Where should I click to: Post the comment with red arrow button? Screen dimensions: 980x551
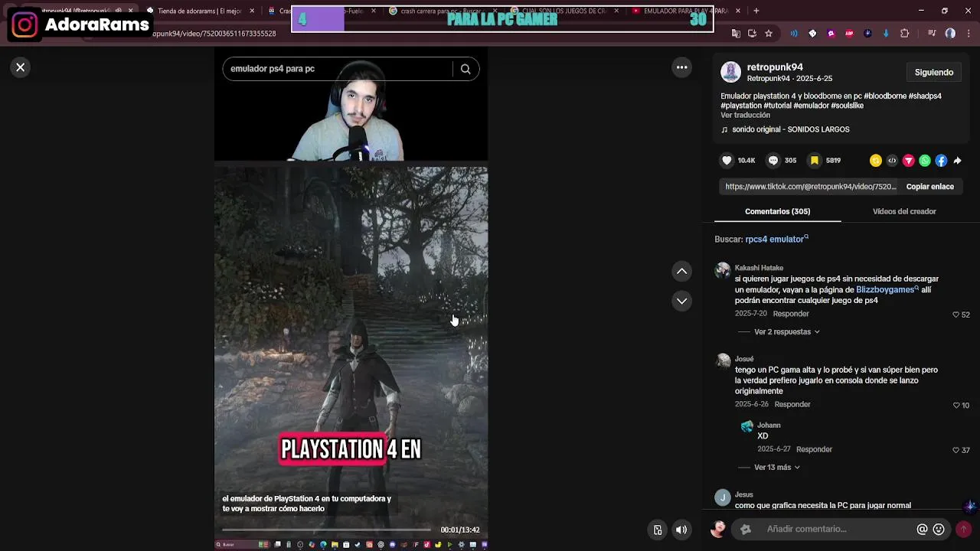pyautogui.click(x=963, y=529)
